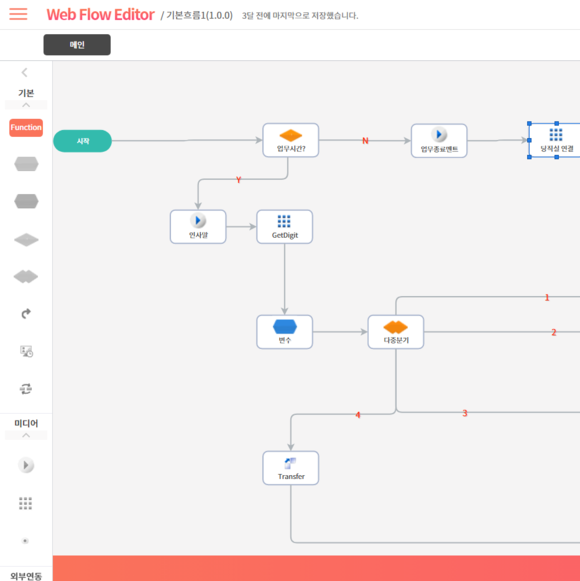Select the Transfer node
Image resolution: width=580 pixels, height=581 pixels.
click(x=291, y=468)
